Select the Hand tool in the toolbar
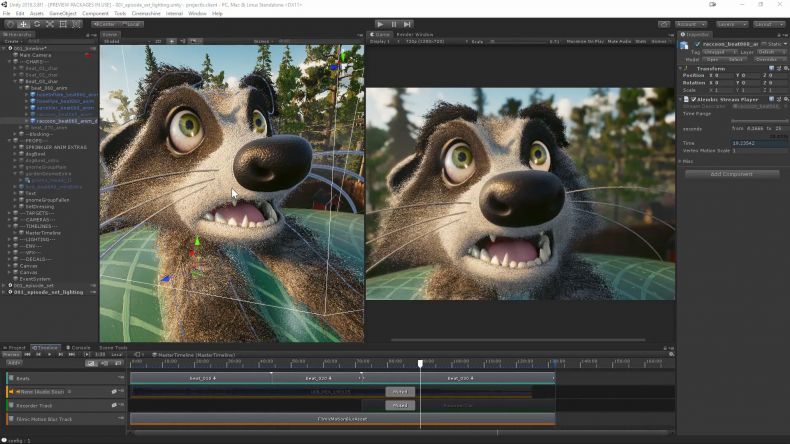 click(10, 24)
